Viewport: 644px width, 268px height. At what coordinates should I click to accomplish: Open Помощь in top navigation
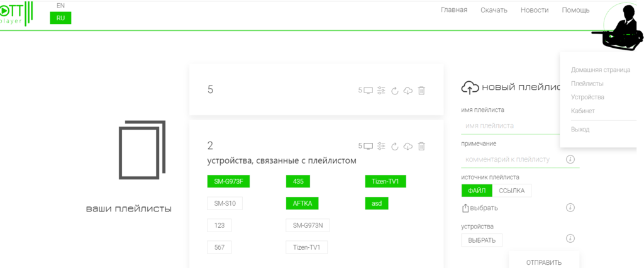(x=576, y=10)
